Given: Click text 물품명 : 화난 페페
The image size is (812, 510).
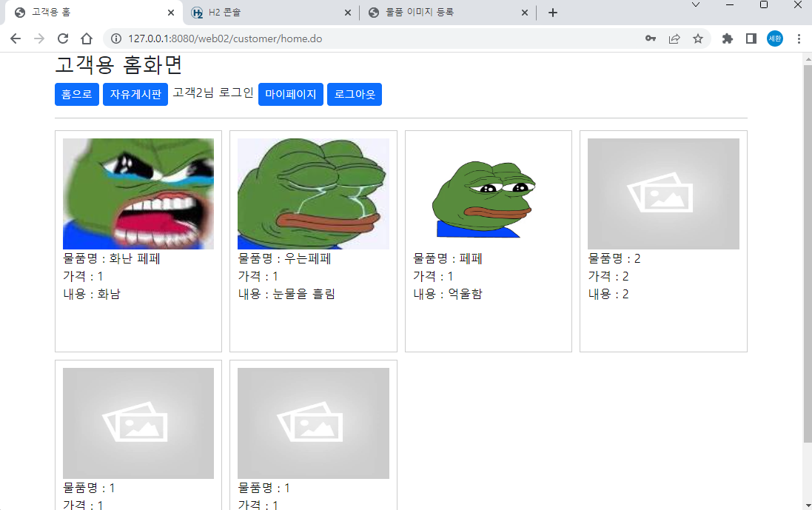Looking at the screenshot, I should 111,258.
